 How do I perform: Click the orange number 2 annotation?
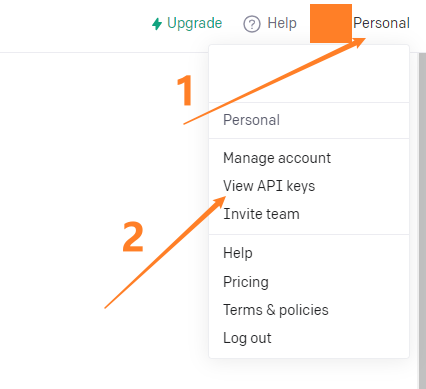pos(133,237)
